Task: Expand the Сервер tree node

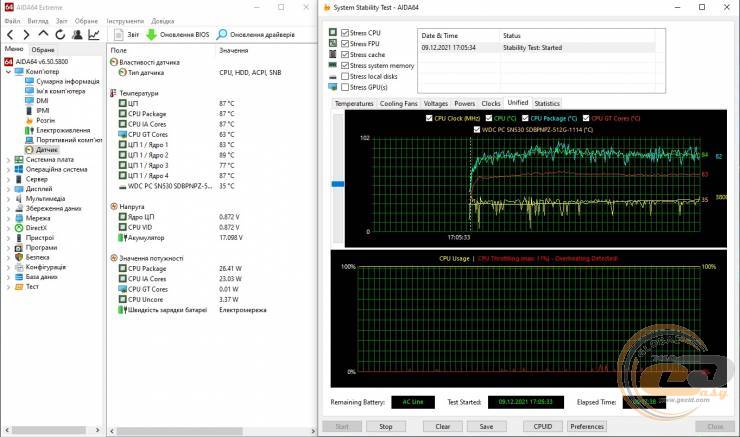Action: 8,179
